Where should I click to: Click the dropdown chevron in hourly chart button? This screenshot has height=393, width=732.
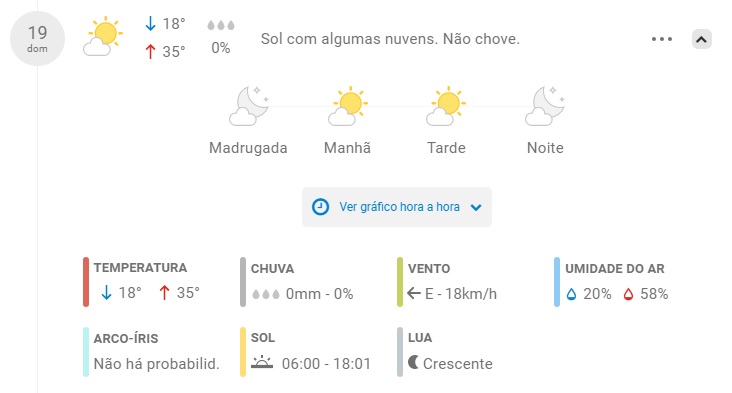click(x=476, y=208)
